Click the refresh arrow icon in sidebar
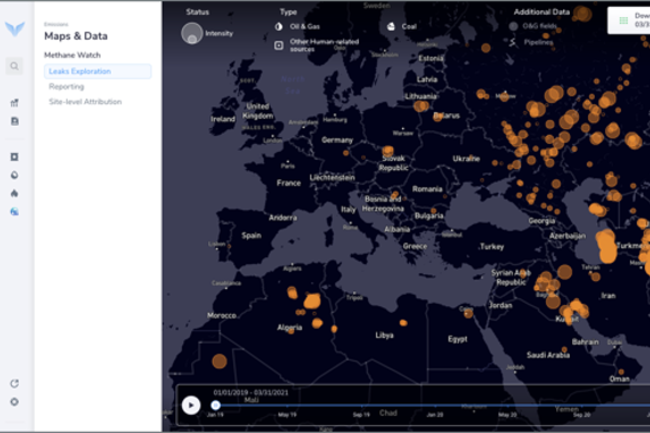Viewport: 650px width, 433px height. point(15,384)
